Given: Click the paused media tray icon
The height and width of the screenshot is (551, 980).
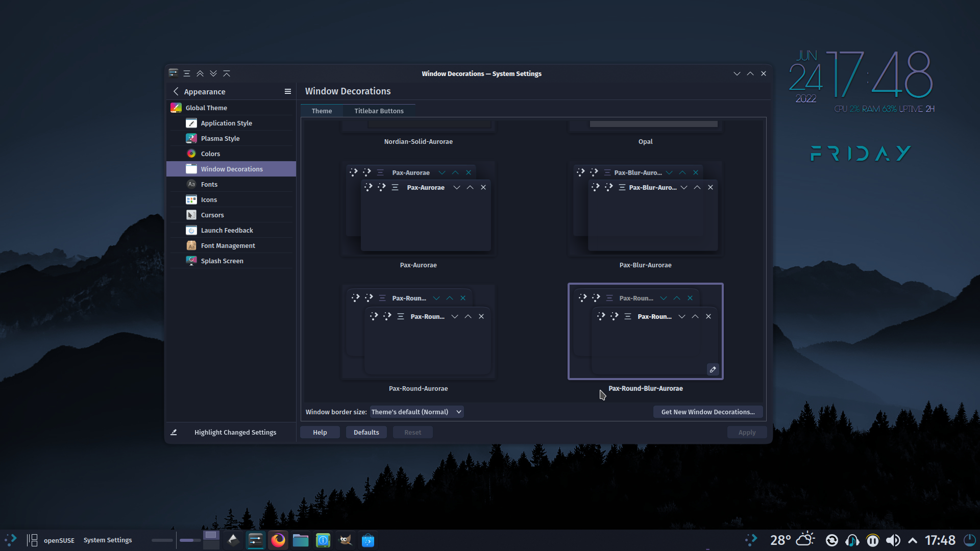Looking at the screenshot, I should [873, 540].
